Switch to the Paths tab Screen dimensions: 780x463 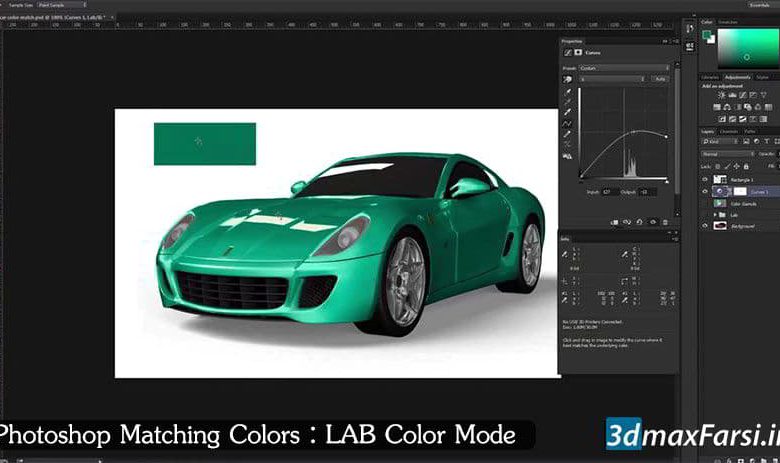coord(750,131)
